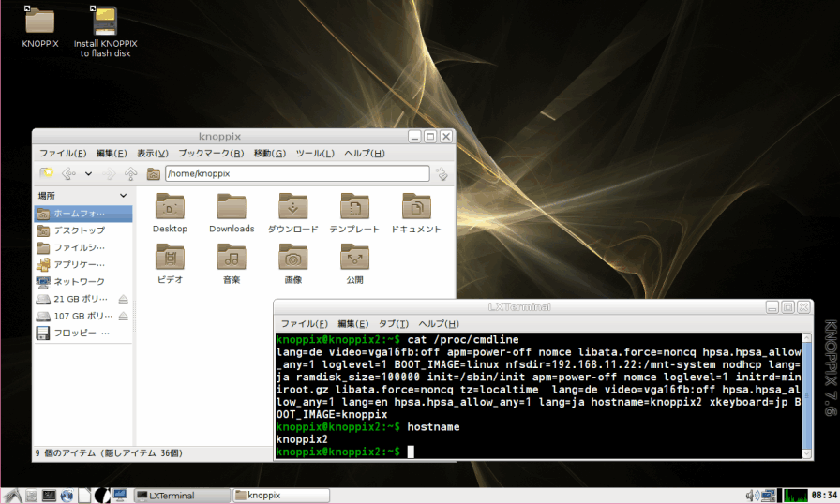Screen dimensions: 840x504
Task: Open the KNOPPIX desktop folder icon
Action: coord(40,21)
